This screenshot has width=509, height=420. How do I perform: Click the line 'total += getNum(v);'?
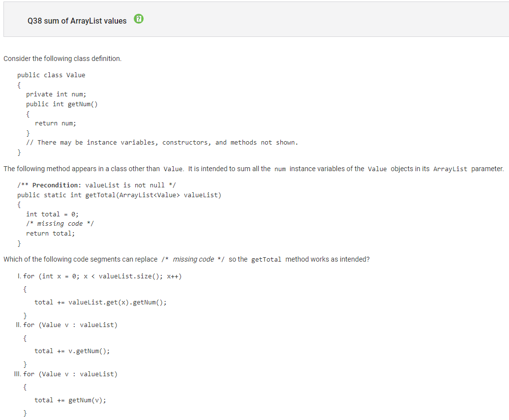70,400
